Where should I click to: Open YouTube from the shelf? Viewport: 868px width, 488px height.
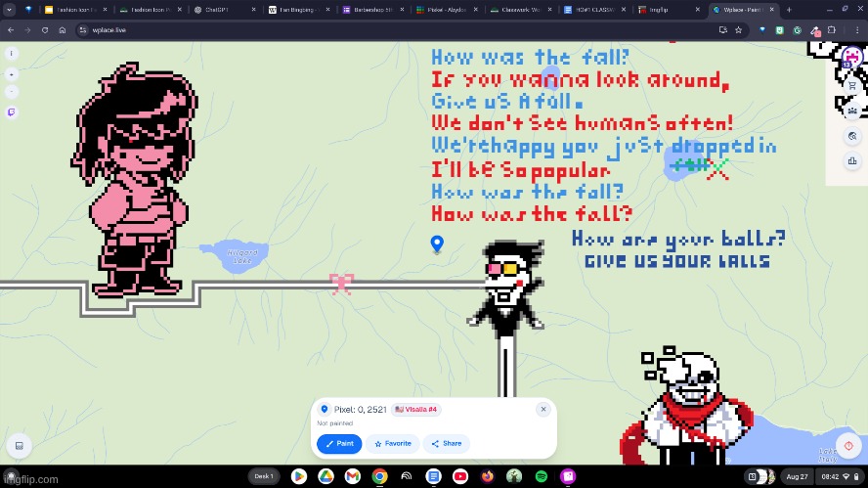point(460,476)
